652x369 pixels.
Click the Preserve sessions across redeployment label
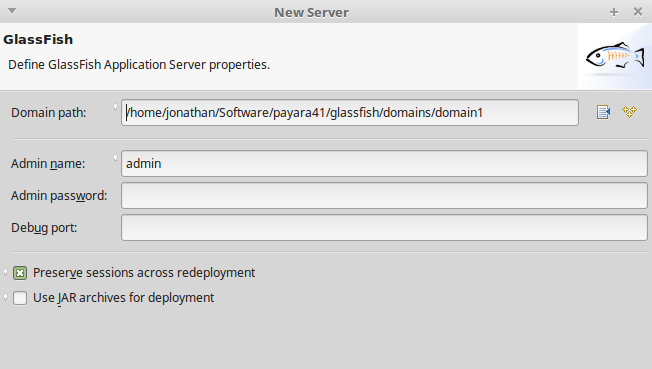144,272
